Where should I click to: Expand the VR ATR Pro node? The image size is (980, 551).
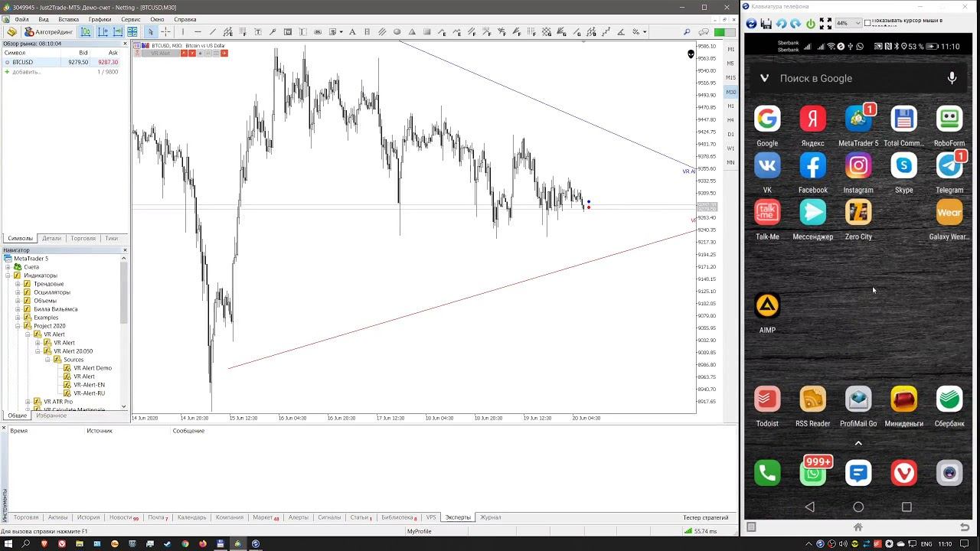28,402
